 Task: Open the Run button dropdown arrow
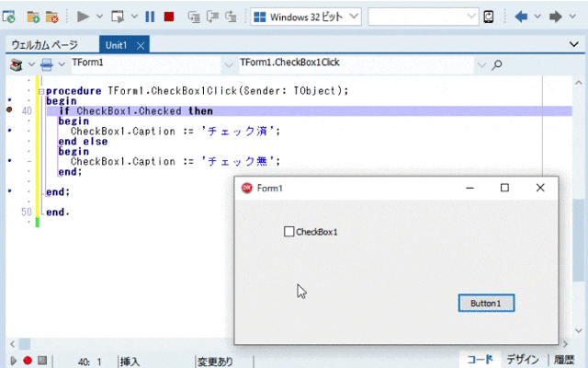(99, 17)
